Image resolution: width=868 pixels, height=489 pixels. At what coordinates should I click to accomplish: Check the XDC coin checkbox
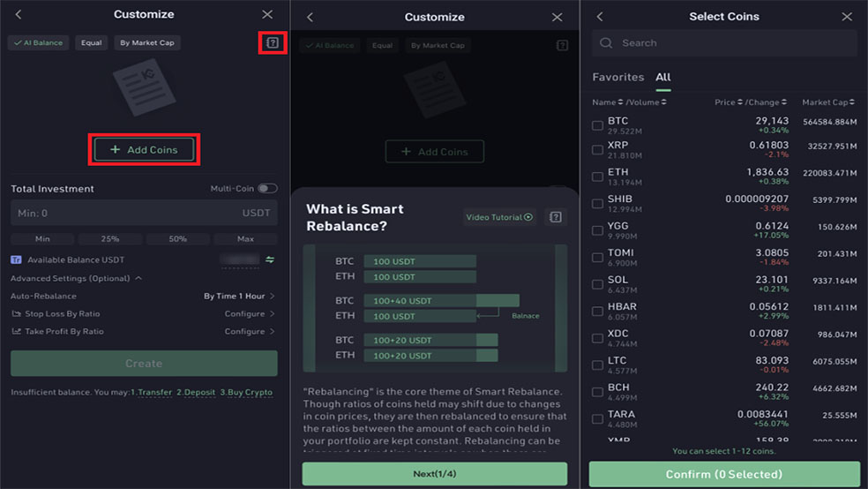(597, 338)
